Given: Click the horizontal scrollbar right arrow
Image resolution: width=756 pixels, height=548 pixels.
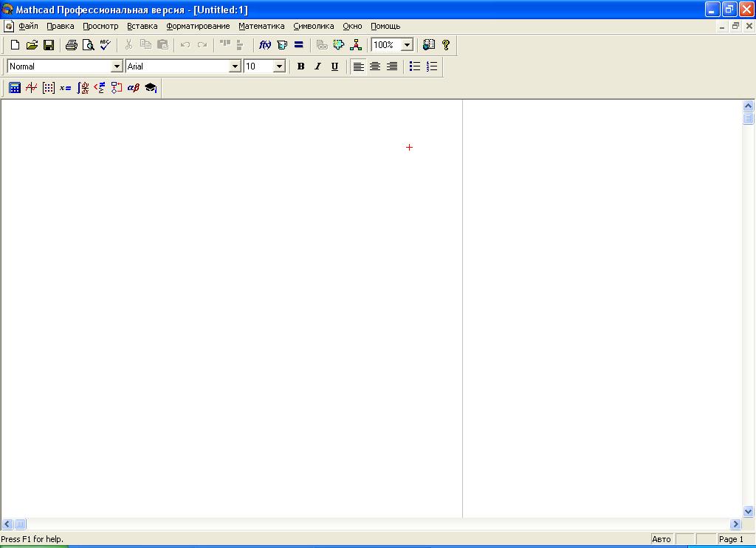Looking at the screenshot, I should pyautogui.click(x=735, y=524).
